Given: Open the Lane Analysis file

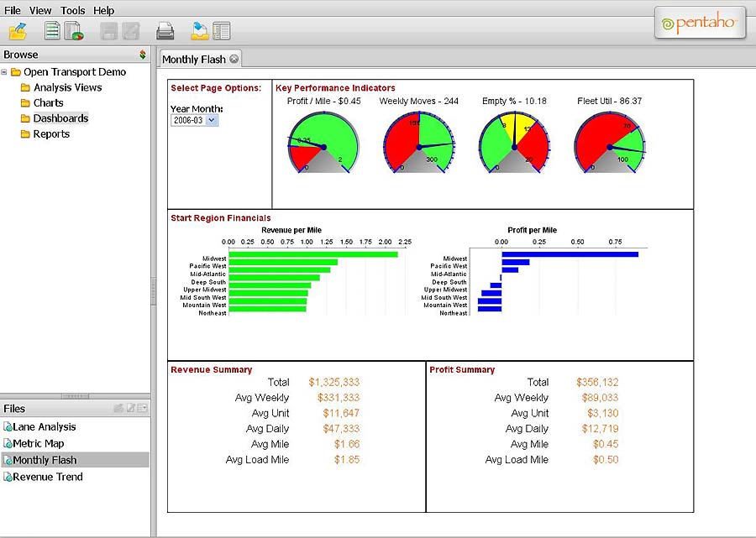Looking at the screenshot, I should click(x=45, y=426).
